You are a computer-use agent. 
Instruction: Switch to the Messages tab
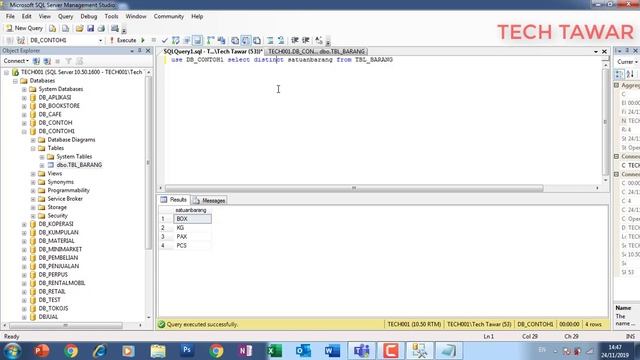[209, 200]
